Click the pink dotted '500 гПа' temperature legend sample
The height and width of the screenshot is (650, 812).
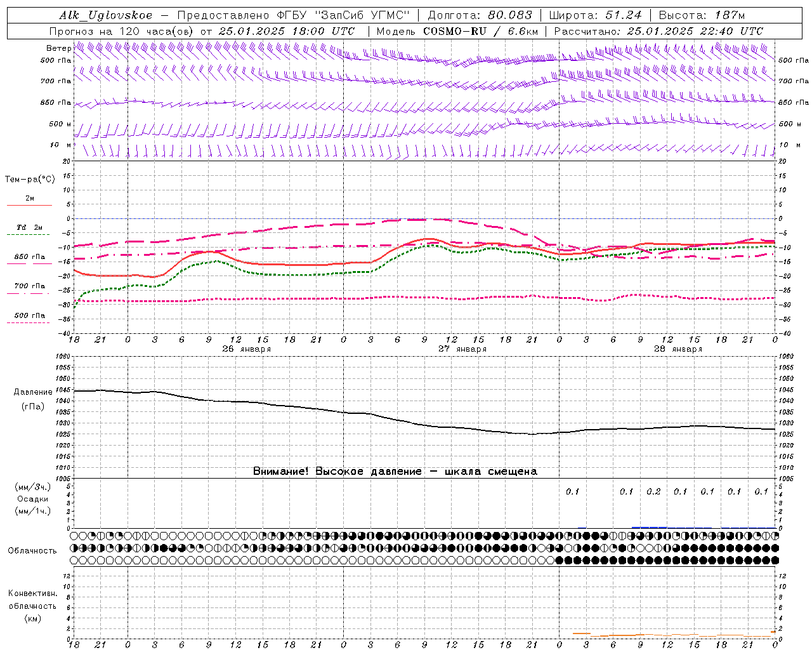(29, 322)
